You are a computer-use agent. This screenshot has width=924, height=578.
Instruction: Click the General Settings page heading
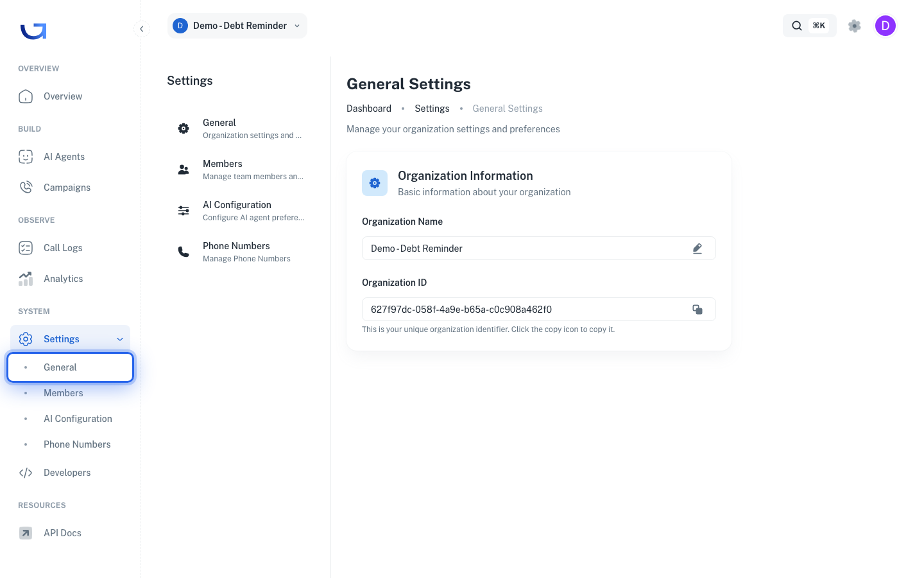pyautogui.click(x=409, y=84)
